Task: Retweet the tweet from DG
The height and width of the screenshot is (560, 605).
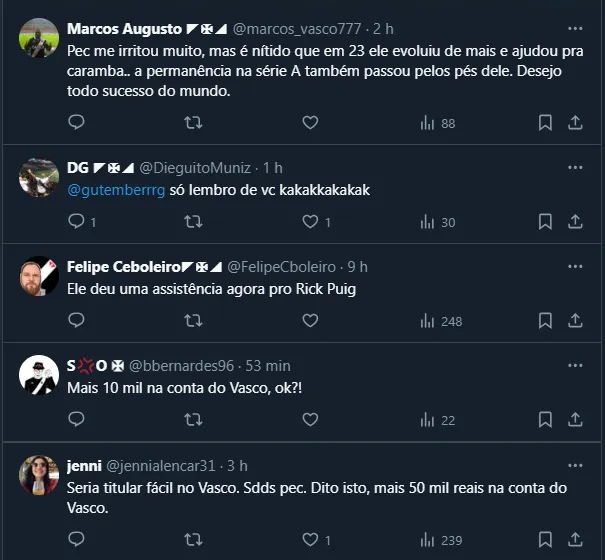Action: point(194,222)
